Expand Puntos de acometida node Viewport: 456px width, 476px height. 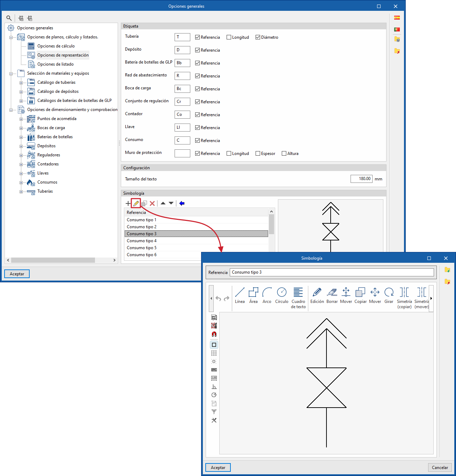click(21, 119)
